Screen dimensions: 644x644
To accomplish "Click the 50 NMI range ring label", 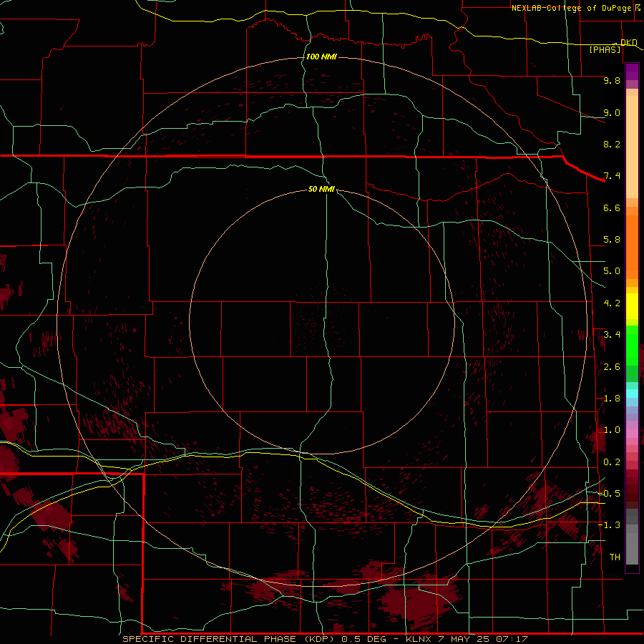I will click(x=321, y=189).
